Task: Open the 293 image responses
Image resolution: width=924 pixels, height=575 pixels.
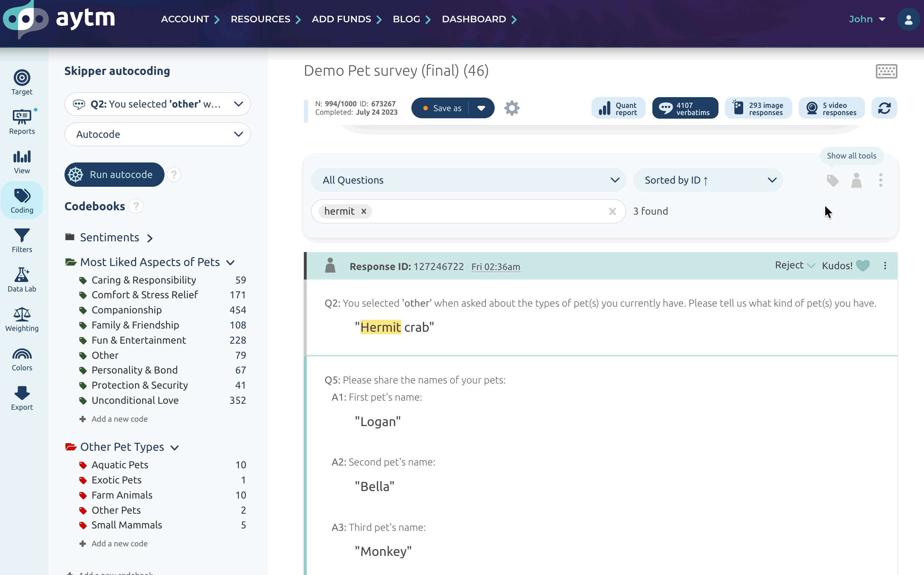Action: coord(758,108)
